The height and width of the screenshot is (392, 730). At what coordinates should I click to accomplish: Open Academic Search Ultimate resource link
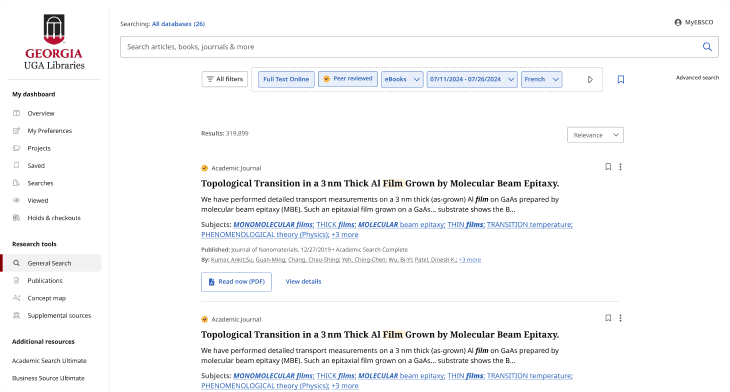[49, 361]
